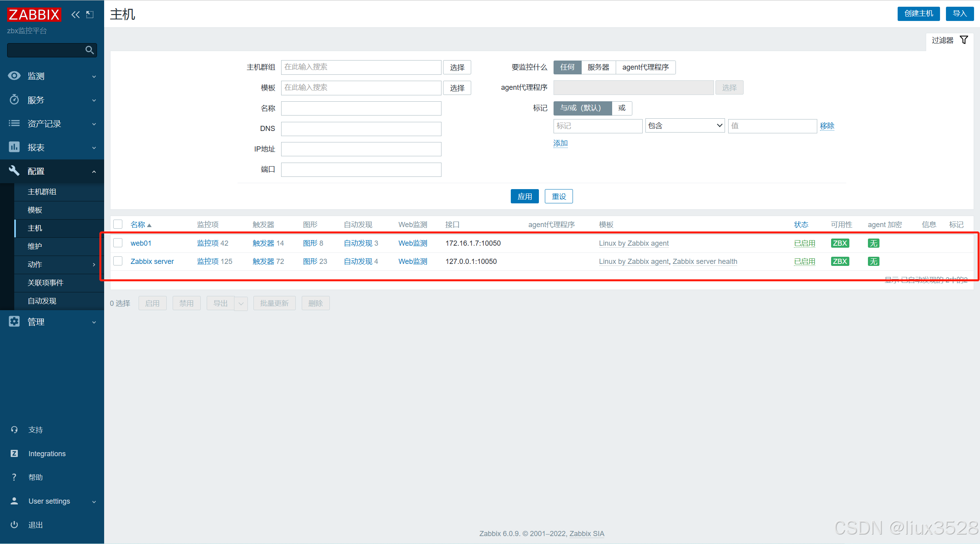The height and width of the screenshot is (544, 980).
Task: Toggle 已启用 status for web01
Action: click(x=805, y=243)
